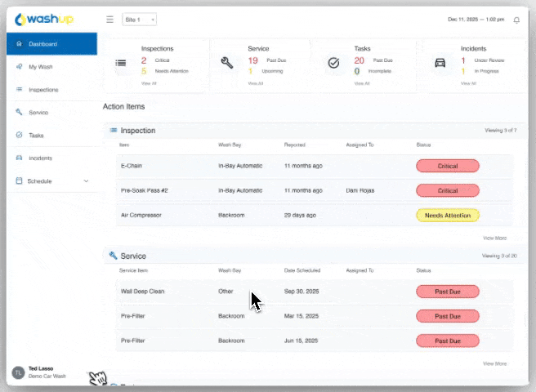Click View All under Inspections

pos(149,83)
